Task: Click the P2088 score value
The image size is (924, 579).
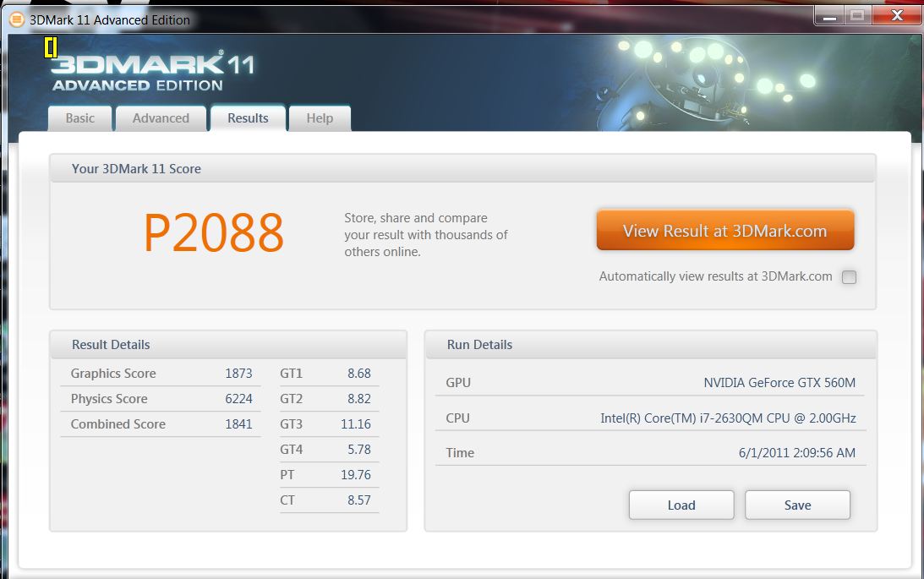Action: pyautogui.click(x=214, y=232)
